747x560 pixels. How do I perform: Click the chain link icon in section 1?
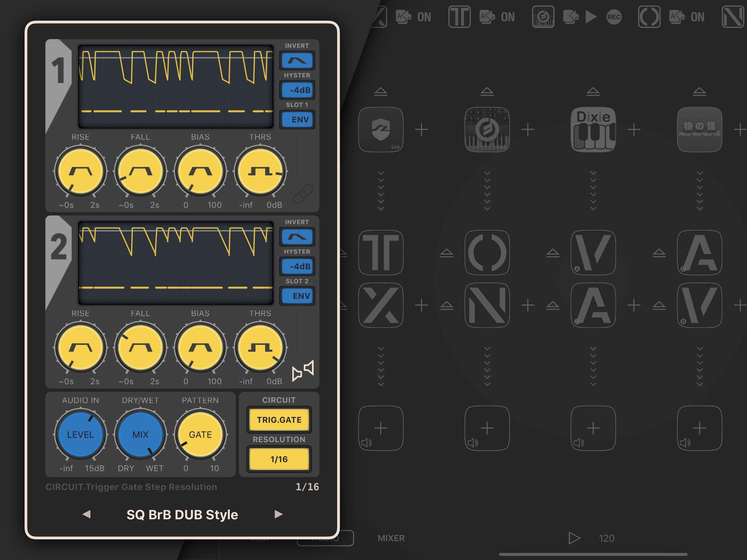[x=303, y=194]
